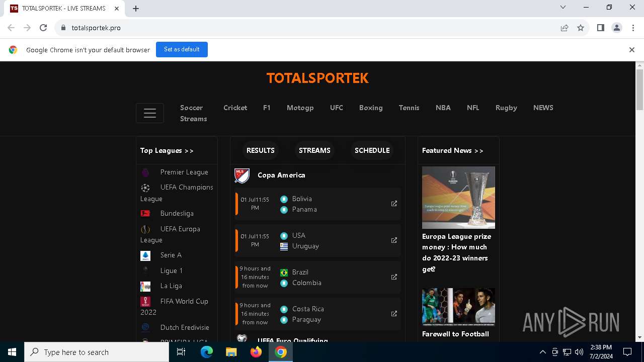This screenshot has width=644, height=362.
Task: Open the Boxing navigation item
Action: [371, 108]
